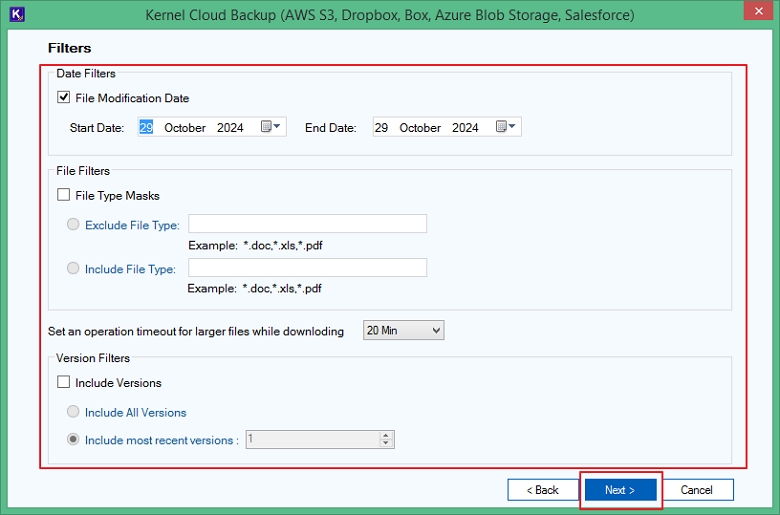Increase recent versions count with up arrow
The image size is (780, 515).
tap(386, 435)
